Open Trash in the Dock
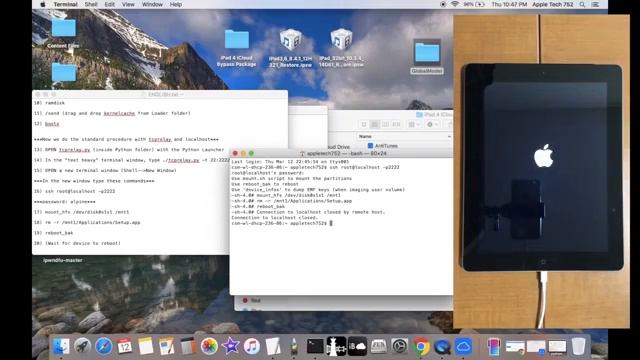Viewport: 640px width, 360px height. click(578, 347)
